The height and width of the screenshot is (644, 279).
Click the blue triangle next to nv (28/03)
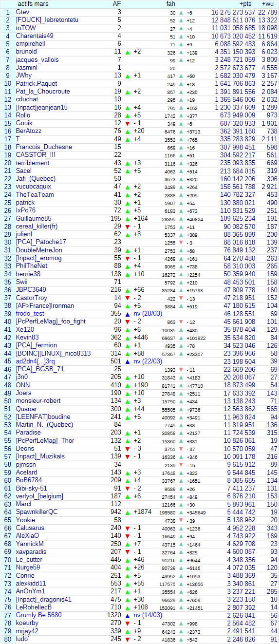click(128, 314)
